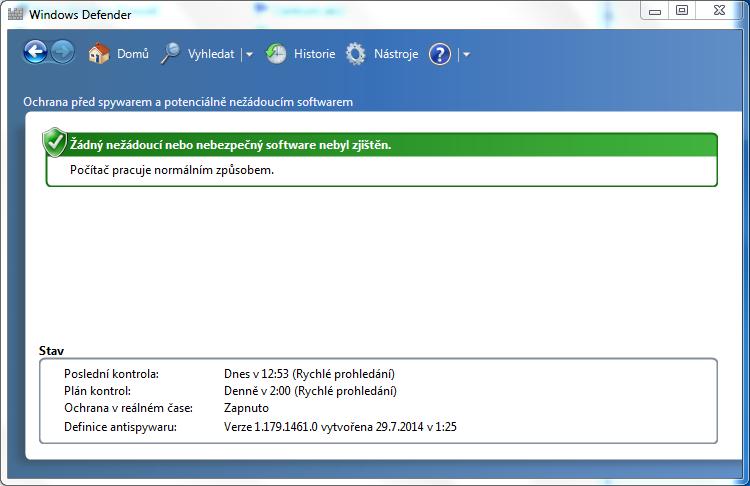This screenshot has width=750, height=486.
Task: Click the house icon for Domů
Action: (99, 54)
